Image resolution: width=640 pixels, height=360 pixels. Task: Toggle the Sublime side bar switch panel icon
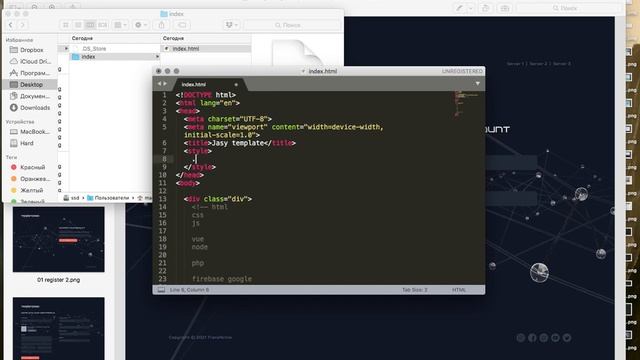161,289
